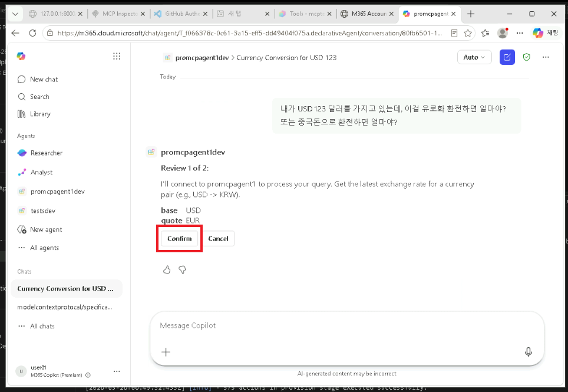The height and width of the screenshot is (392, 568).
Task: Switch to the M365 Account tab
Action: 367,14
